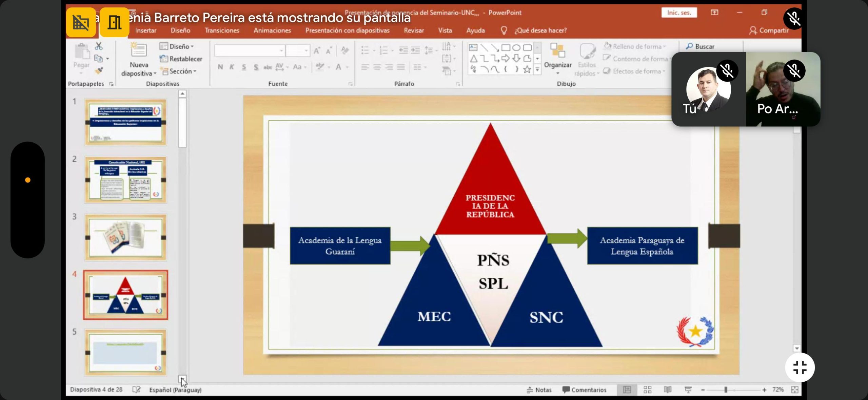Select the star shape in gallery

point(527,69)
